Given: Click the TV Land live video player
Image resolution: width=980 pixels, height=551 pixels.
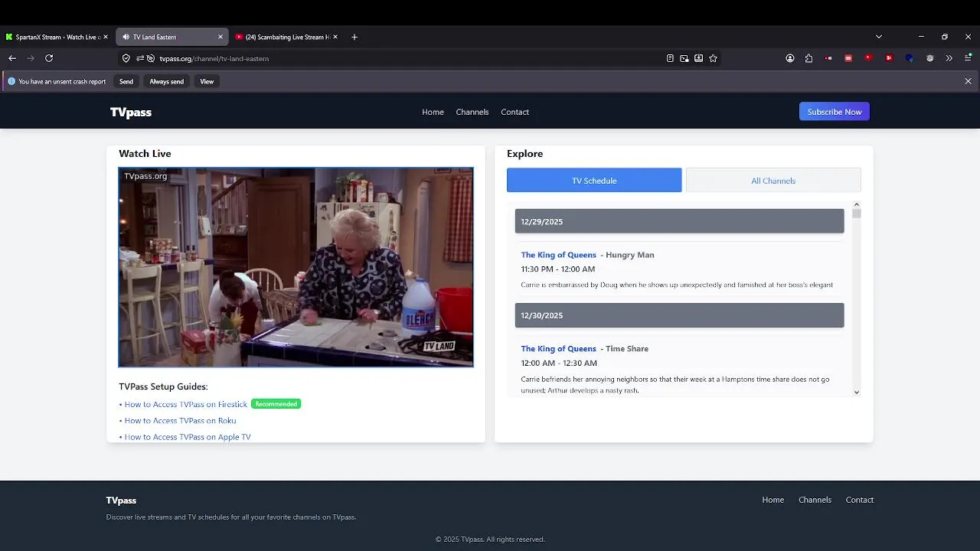Looking at the screenshot, I should pyautogui.click(x=296, y=267).
